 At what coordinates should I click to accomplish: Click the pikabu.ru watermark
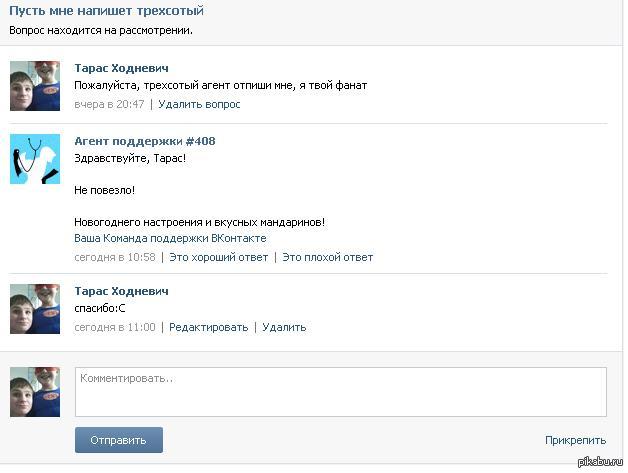tap(600, 461)
